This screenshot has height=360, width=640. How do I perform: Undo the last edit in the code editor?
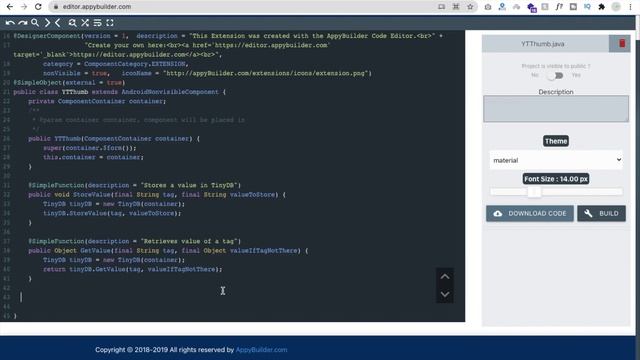point(10,23)
